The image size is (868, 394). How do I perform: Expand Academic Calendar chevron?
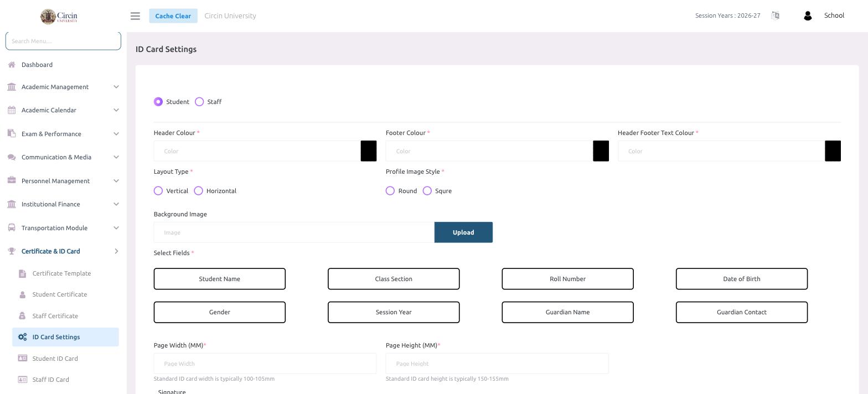click(116, 110)
